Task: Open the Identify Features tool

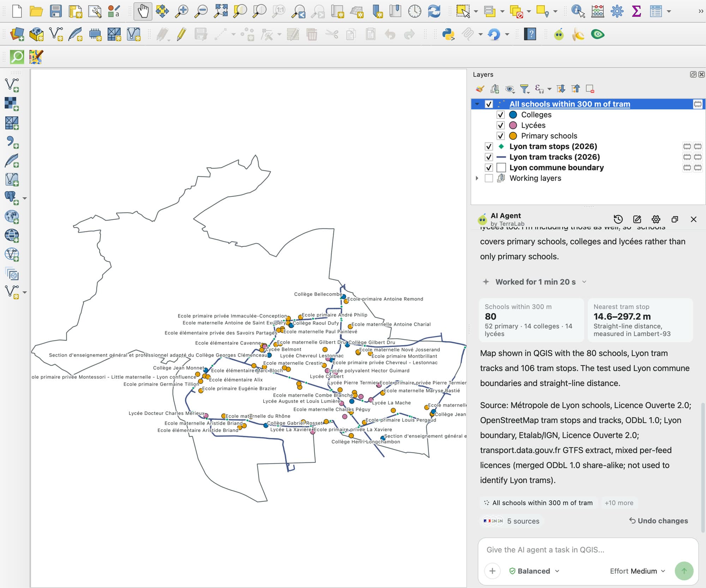Action: pyautogui.click(x=578, y=11)
